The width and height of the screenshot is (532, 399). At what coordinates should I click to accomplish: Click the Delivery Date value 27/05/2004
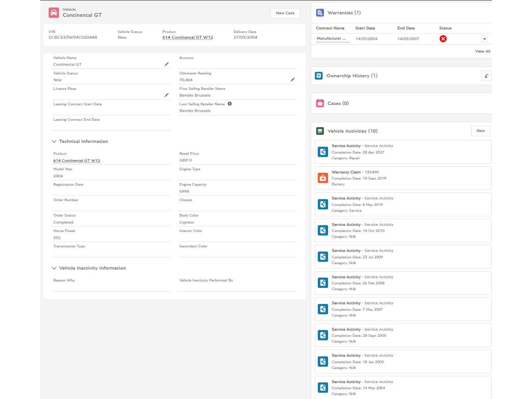pos(245,37)
